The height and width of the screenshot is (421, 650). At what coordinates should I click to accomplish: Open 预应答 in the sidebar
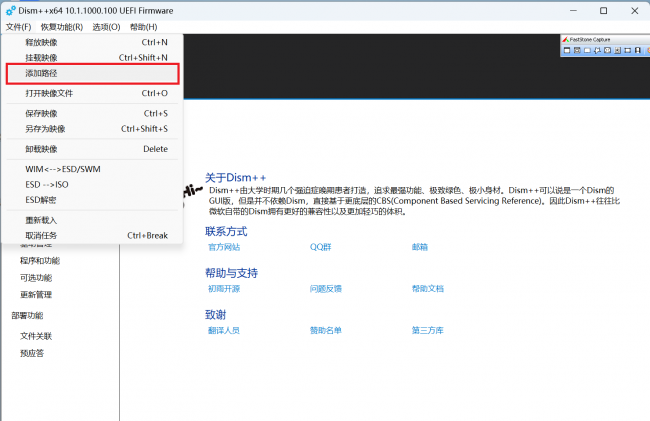click(32, 353)
